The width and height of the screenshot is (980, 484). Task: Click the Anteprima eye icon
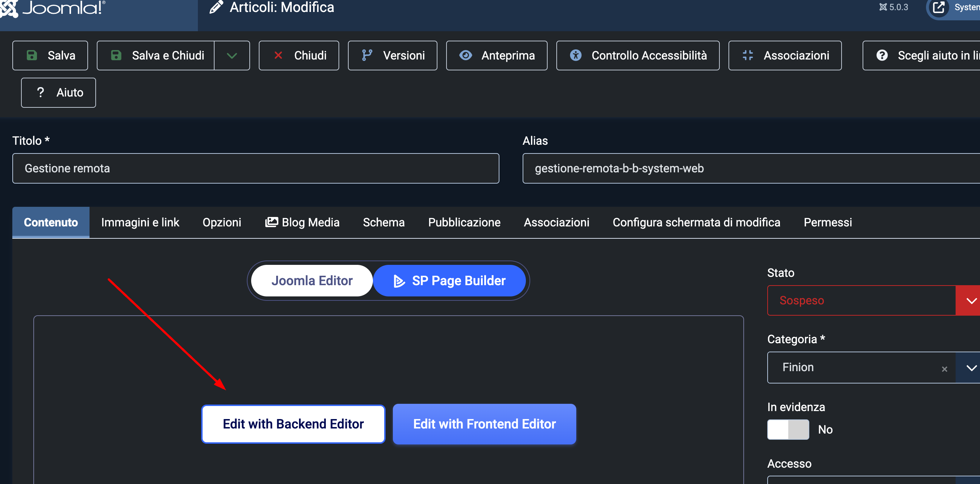(x=465, y=55)
